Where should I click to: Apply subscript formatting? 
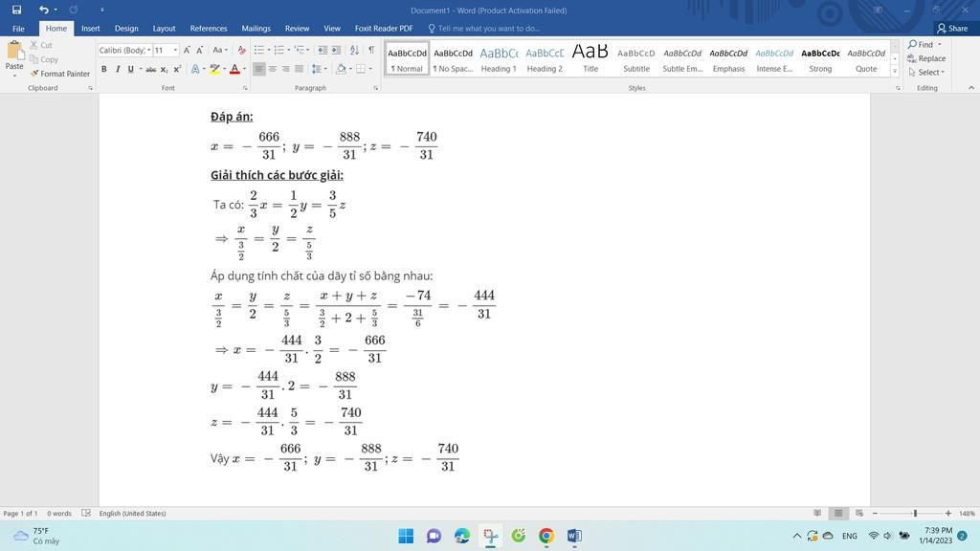pos(165,69)
